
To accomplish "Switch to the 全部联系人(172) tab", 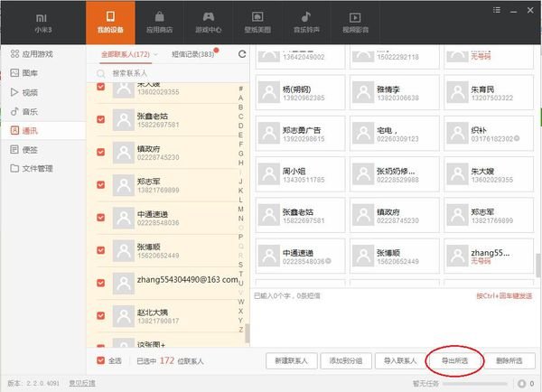I will [126, 54].
